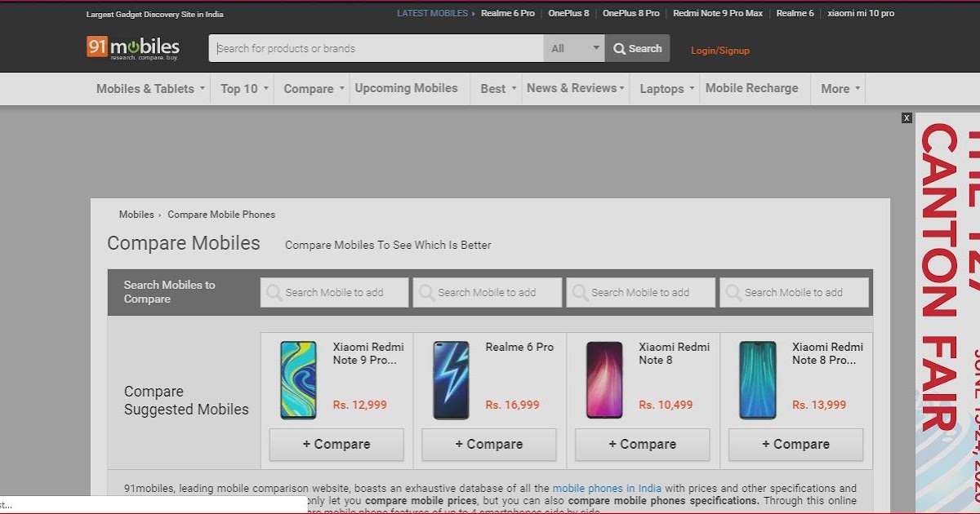
Task: Click the third Search Mobile to add field
Action: pyautogui.click(x=640, y=292)
